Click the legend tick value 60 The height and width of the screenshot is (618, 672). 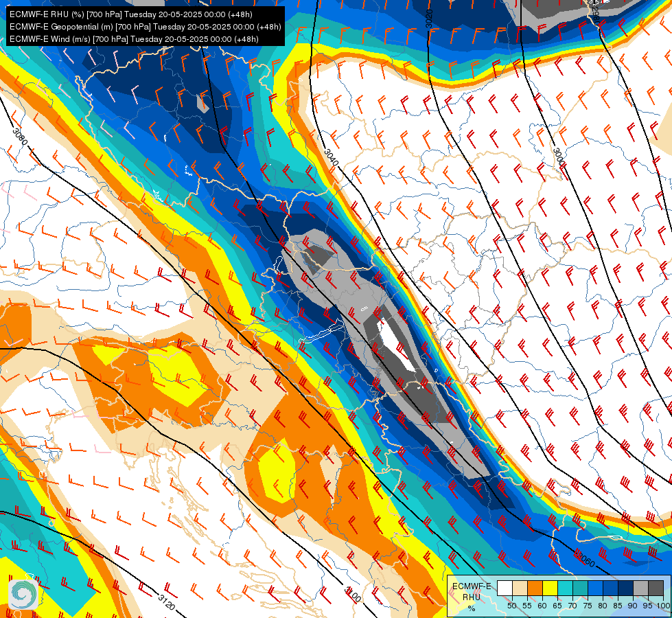(542, 606)
